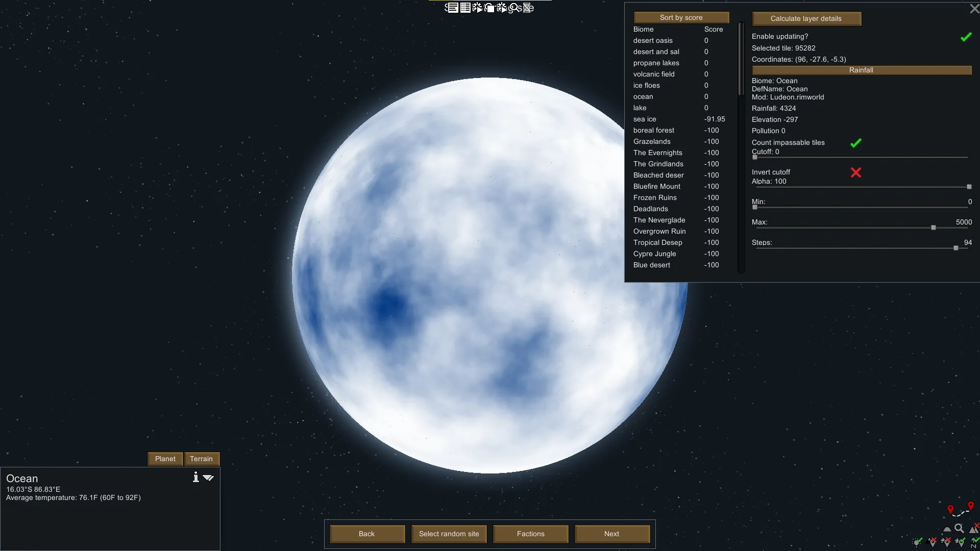Click the hill dome icon bottom right

tap(947, 529)
